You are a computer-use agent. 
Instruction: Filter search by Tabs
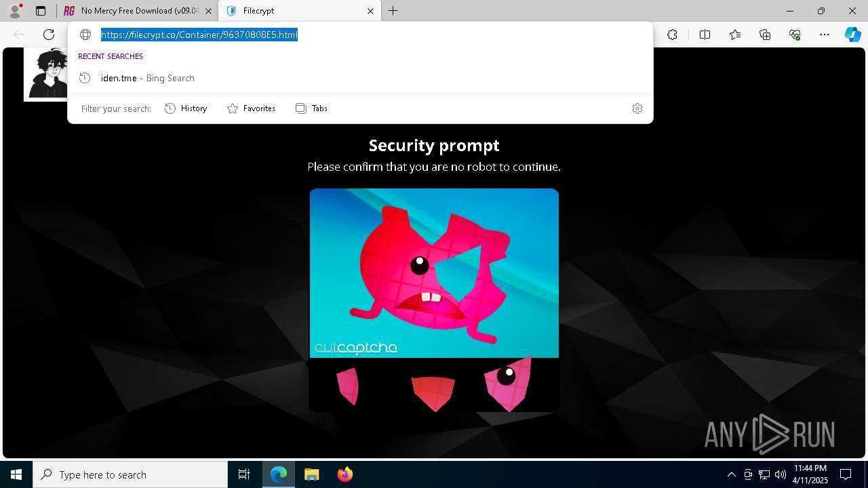[x=311, y=108]
